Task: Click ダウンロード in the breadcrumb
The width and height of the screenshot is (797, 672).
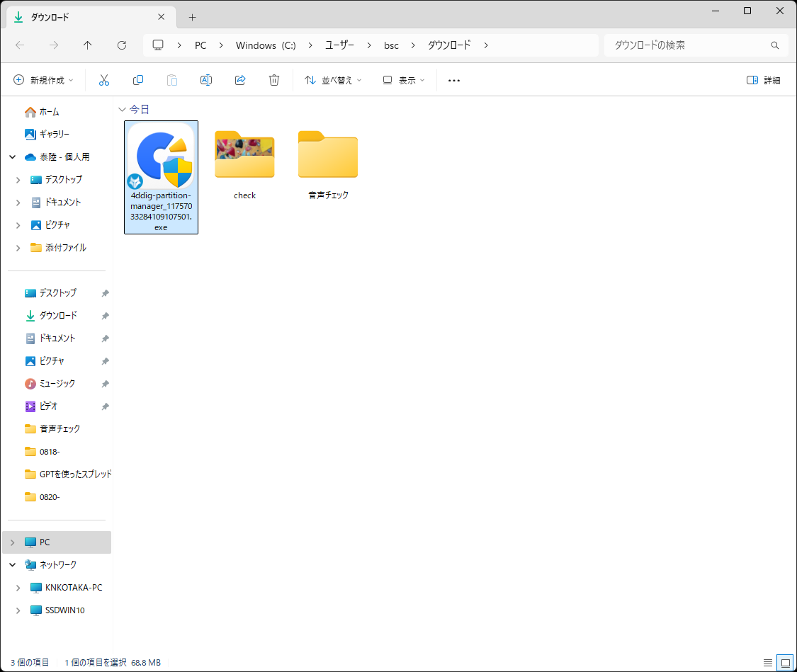Action: (449, 45)
